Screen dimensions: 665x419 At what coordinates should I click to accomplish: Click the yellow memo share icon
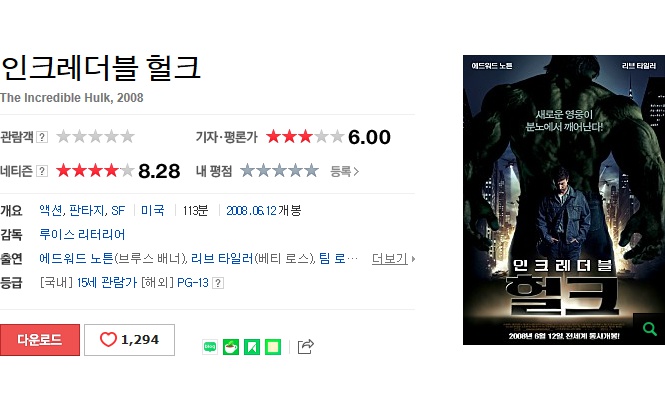(273, 347)
